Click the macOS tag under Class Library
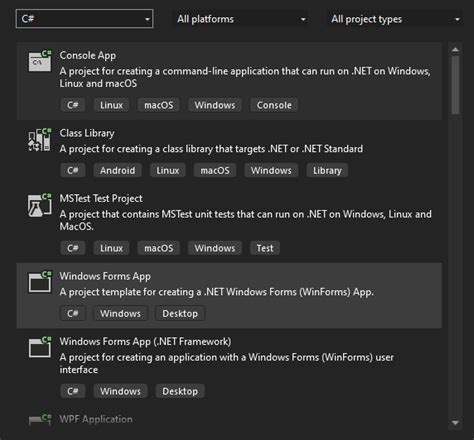The width and height of the screenshot is (474, 440). coord(215,170)
